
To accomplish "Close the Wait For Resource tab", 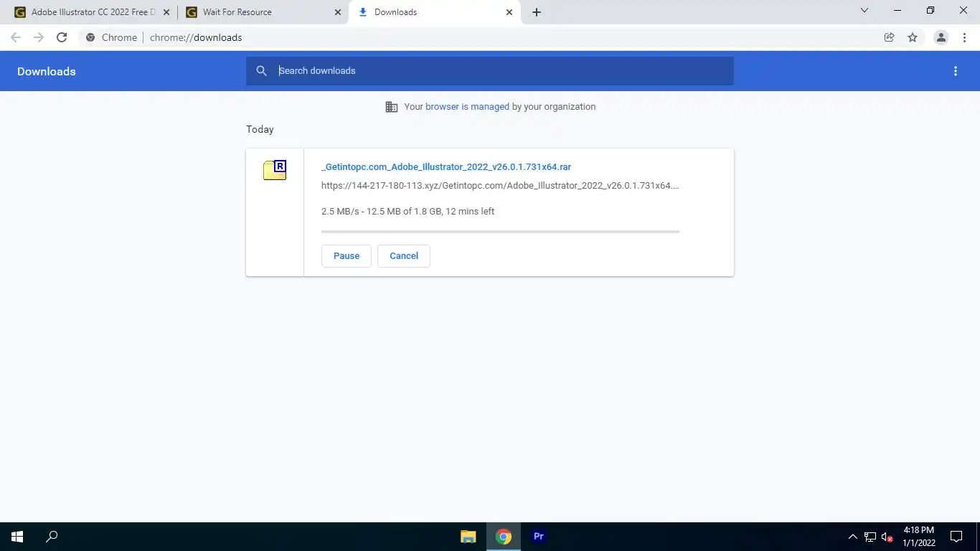I will point(338,12).
